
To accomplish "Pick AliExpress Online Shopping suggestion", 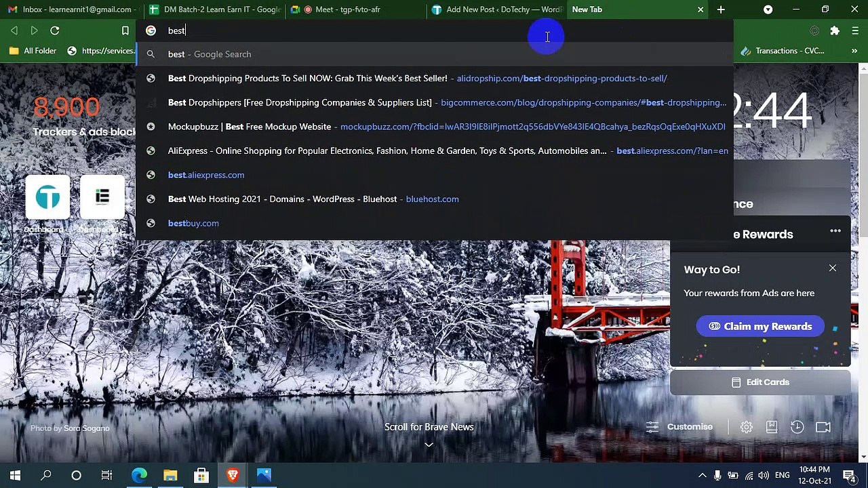I will coord(434,150).
